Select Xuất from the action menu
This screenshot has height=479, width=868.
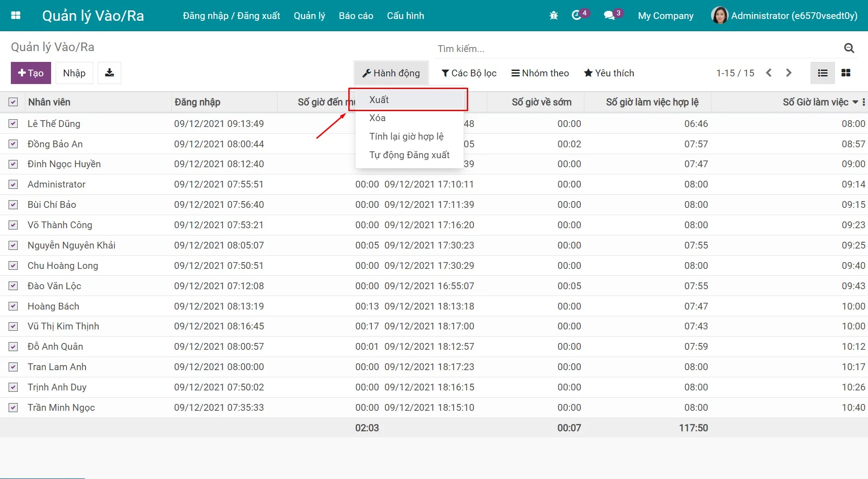click(x=379, y=100)
